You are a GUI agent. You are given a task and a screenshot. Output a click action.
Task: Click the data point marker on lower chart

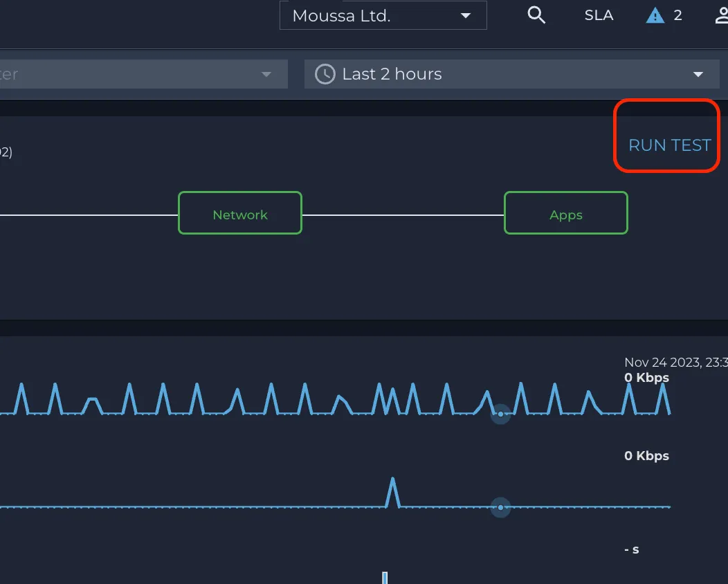point(500,507)
